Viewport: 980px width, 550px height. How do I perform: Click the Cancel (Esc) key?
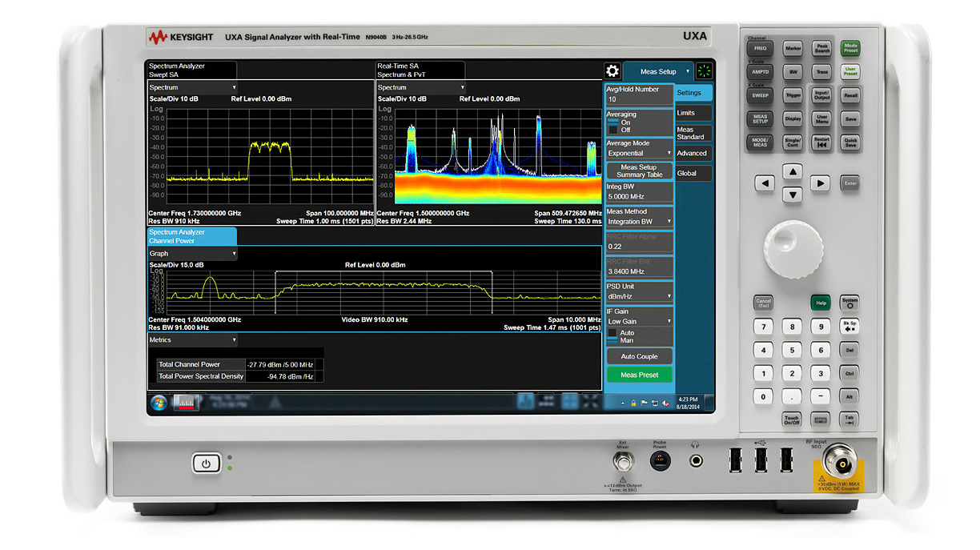[x=764, y=303]
